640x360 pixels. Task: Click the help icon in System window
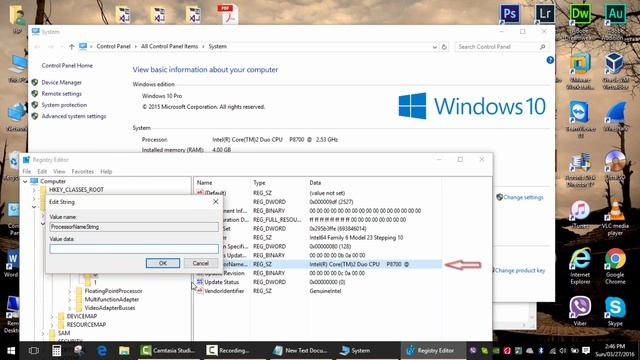[550, 60]
